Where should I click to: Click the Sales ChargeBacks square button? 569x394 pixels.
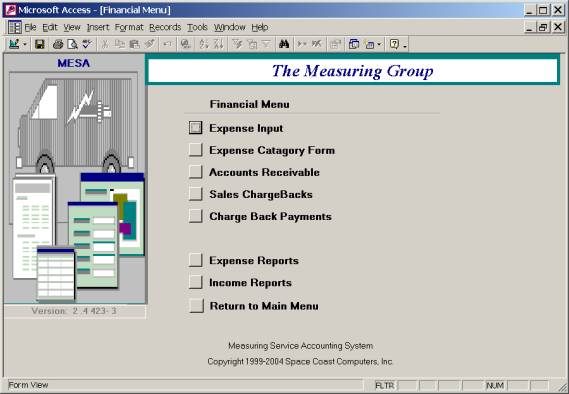click(x=195, y=194)
